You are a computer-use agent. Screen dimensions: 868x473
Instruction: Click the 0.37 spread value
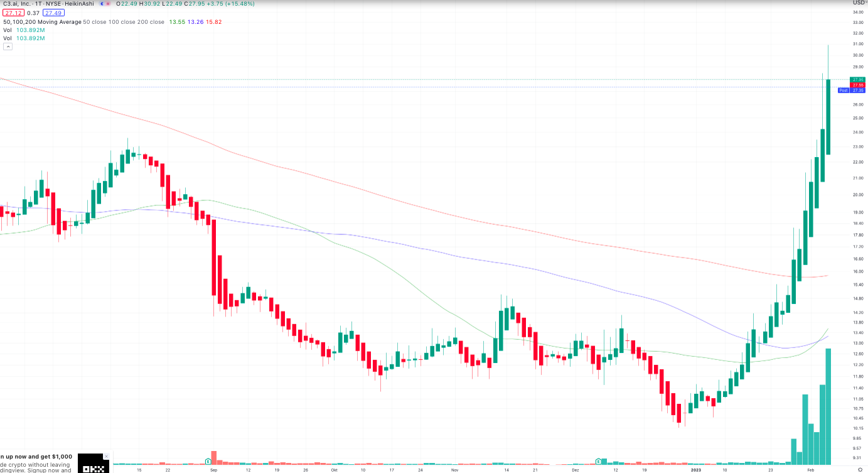[33, 13]
